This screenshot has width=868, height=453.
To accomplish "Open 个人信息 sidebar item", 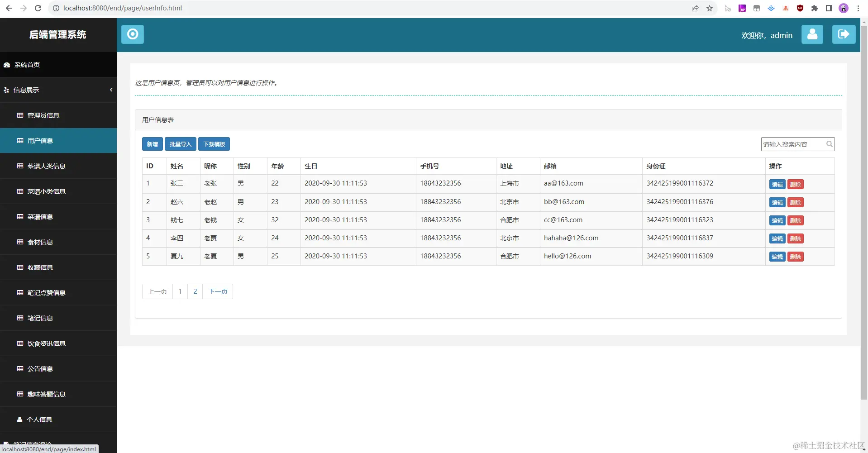I will coord(58,420).
